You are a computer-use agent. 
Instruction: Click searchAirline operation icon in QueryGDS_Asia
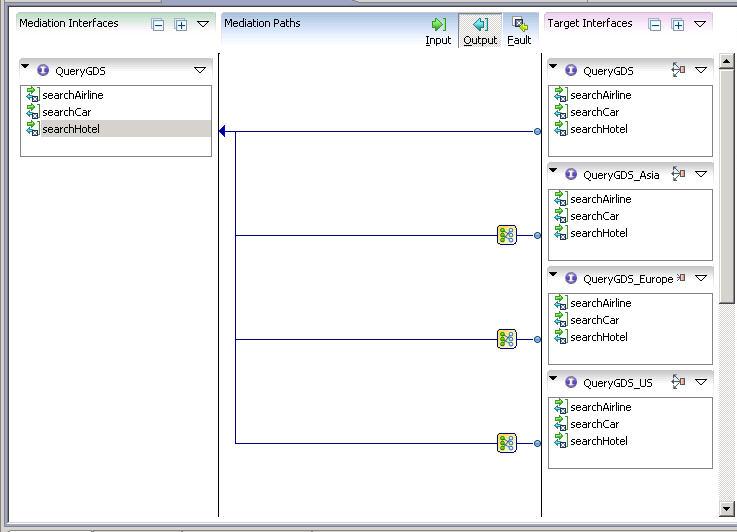click(560, 198)
